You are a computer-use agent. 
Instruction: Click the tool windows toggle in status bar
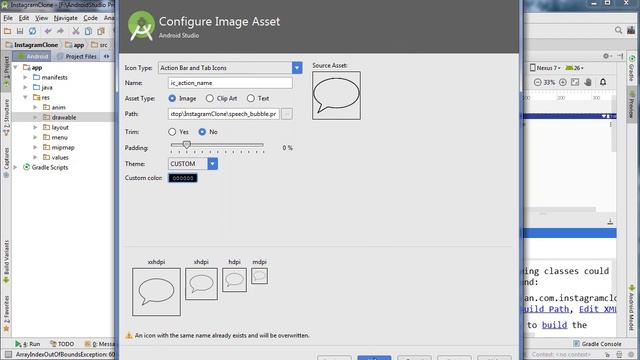coord(8,354)
